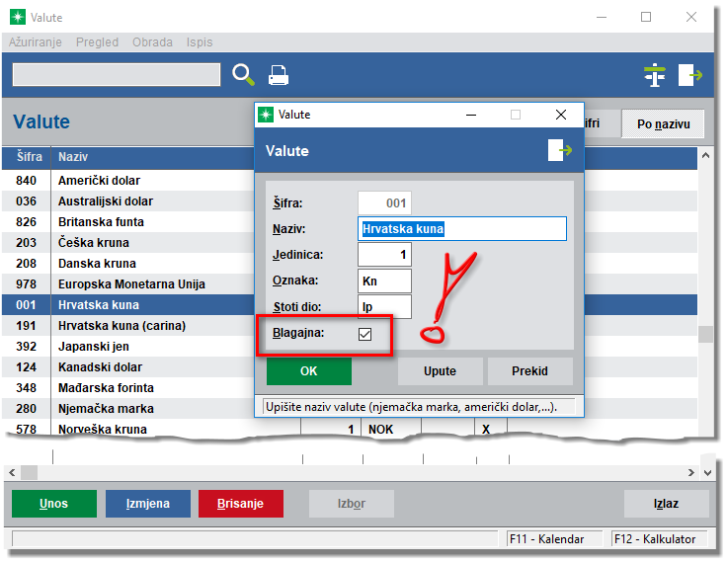Click the signpost help icon
The width and height of the screenshot is (728, 563).
coord(655,75)
